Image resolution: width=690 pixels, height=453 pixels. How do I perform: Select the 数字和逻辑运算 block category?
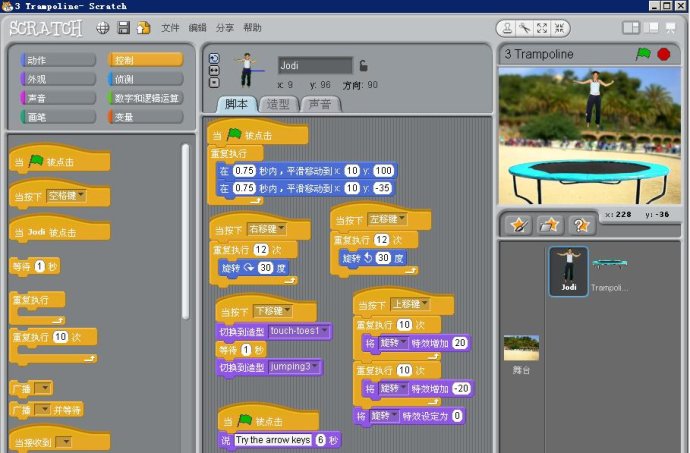point(145,98)
